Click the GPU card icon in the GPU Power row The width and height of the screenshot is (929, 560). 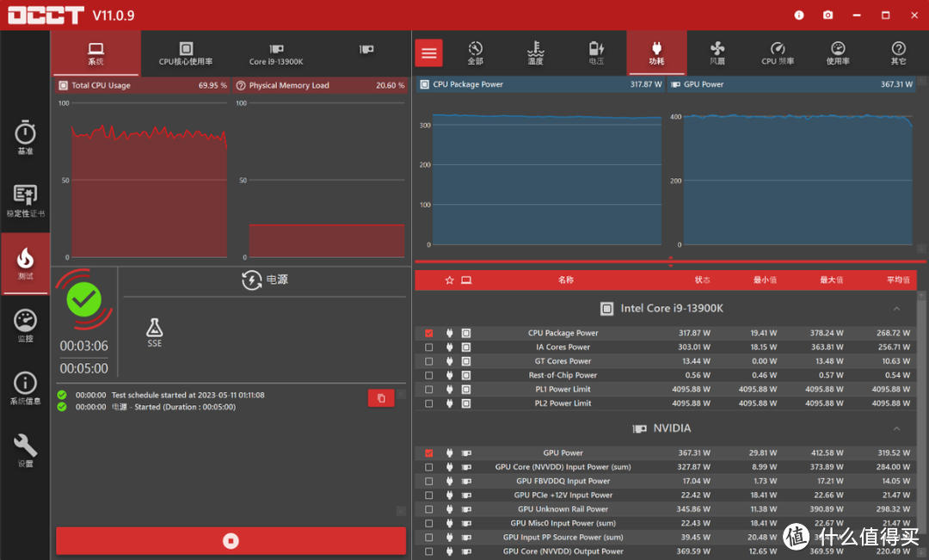(466, 453)
